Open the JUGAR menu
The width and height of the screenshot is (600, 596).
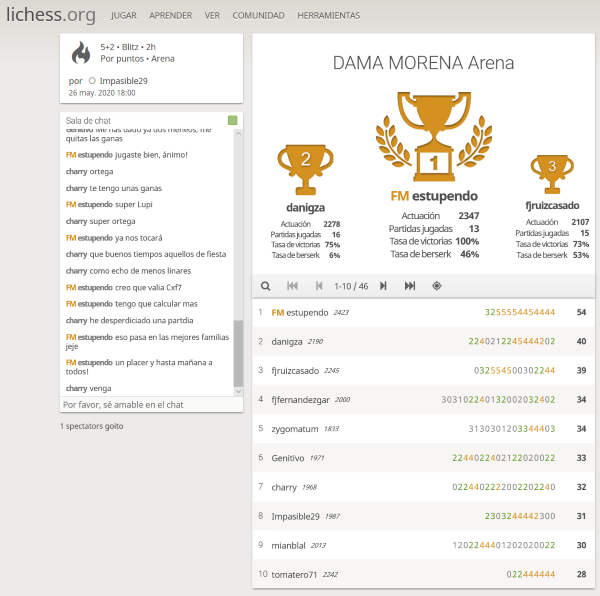click(124, 17)
